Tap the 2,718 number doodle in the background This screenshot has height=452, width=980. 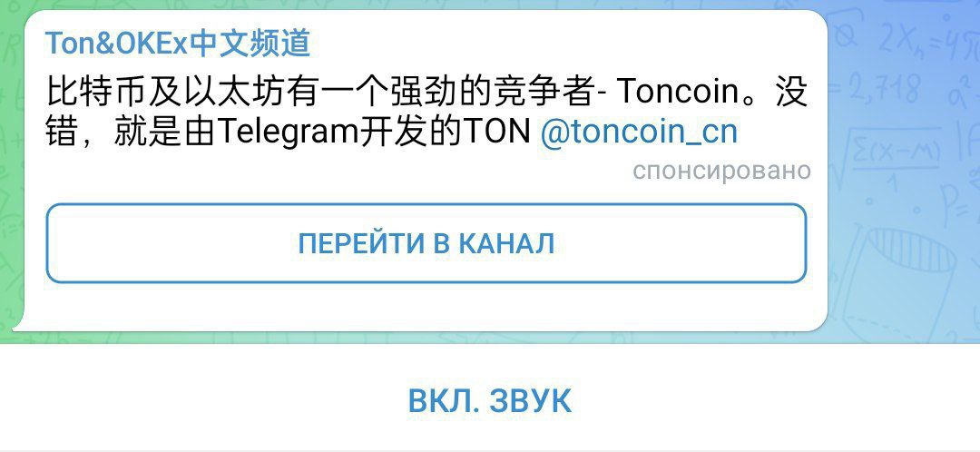pos(883,87)
